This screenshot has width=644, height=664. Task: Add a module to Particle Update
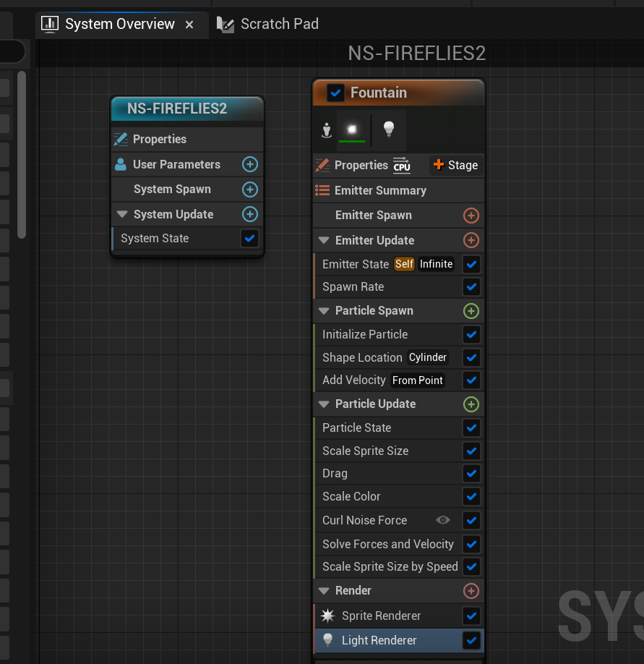[471, 404]
